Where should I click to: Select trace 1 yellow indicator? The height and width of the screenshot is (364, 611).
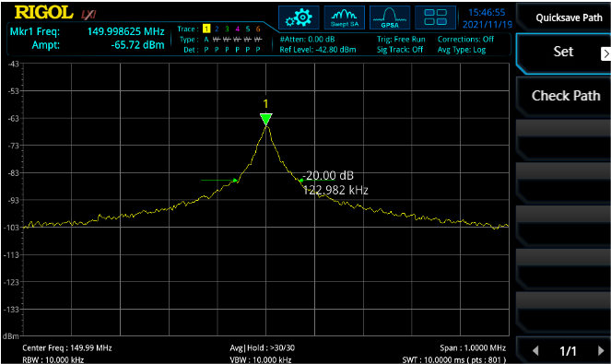click(x=206, y=29)
